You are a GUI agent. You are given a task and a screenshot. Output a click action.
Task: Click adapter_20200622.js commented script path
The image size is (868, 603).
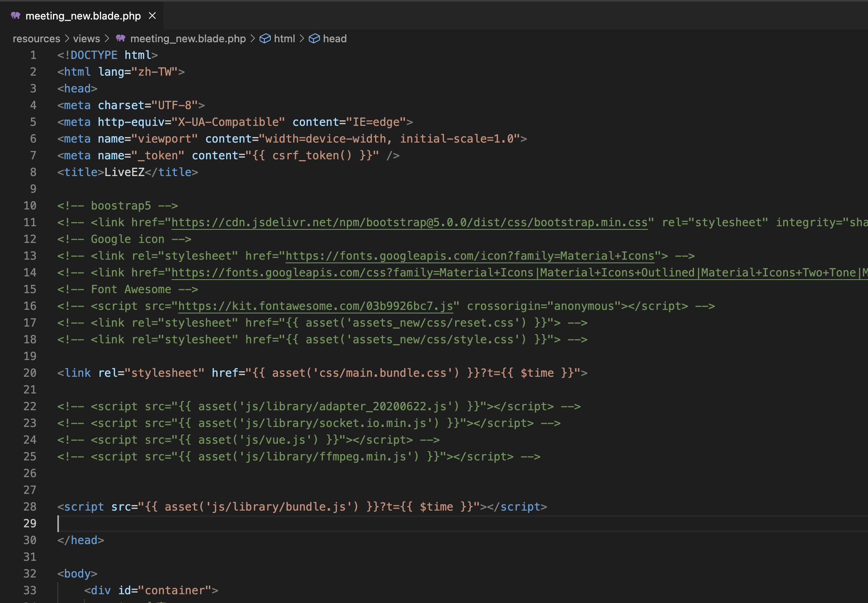(x=345, y=406)
